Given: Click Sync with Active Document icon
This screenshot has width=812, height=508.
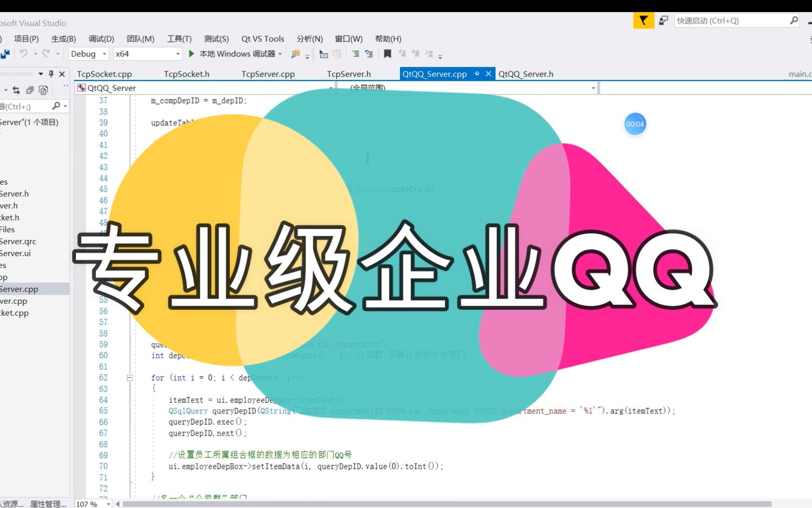Looking at the screenshot, I should click(16, 90).
